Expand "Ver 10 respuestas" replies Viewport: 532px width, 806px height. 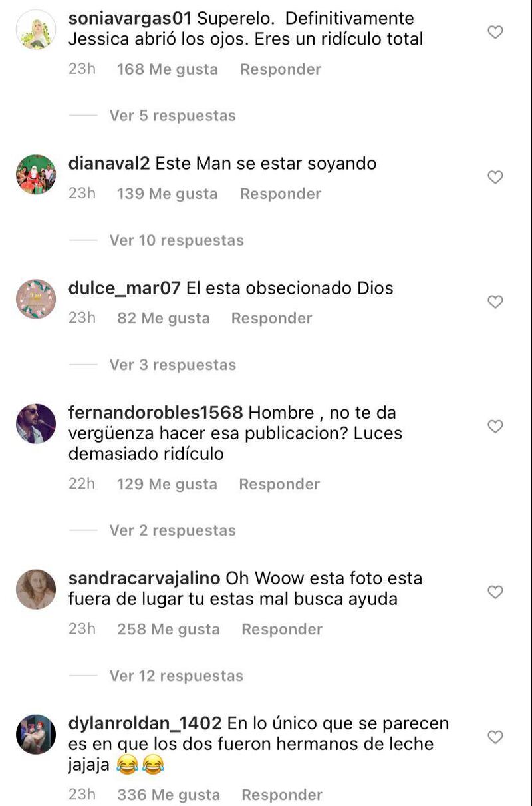point(176,240)
